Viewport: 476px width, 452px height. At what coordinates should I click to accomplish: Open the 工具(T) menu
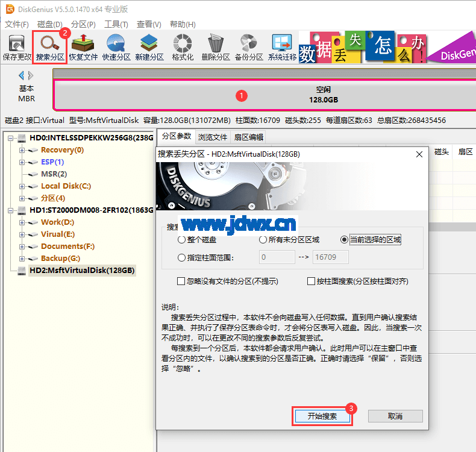[116, 24]
